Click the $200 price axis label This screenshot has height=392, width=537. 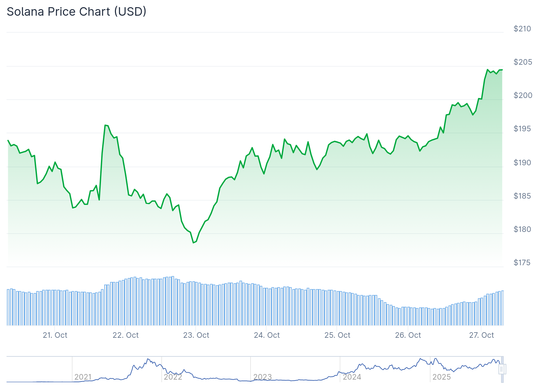[x=523, y=95]
